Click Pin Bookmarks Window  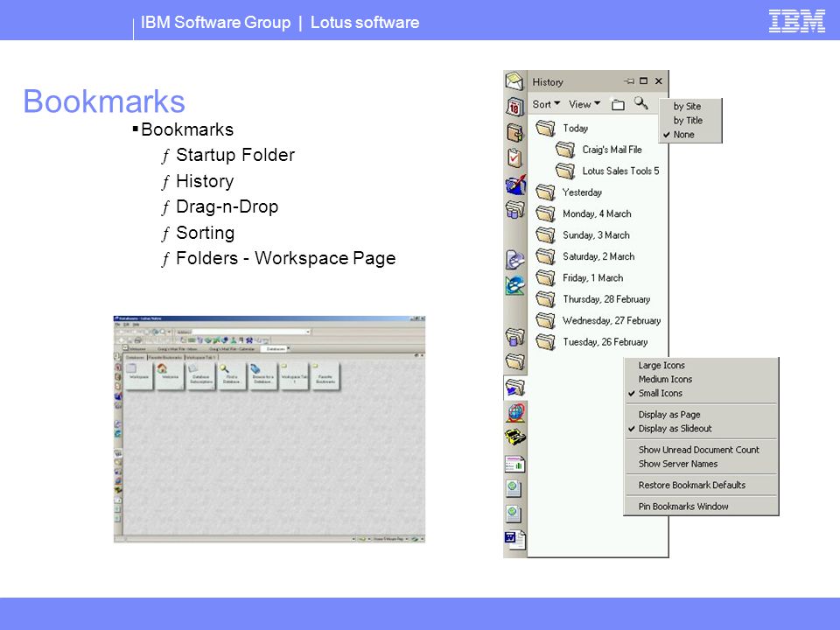[x=701, y=507]
